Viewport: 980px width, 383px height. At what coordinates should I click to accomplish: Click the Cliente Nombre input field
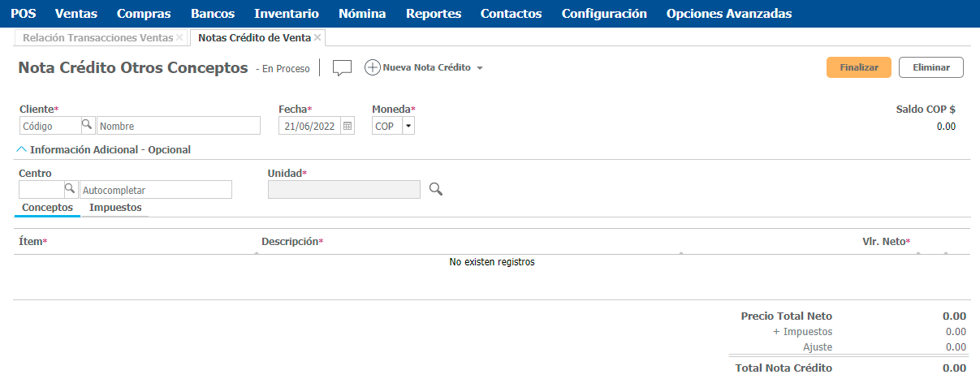pyautogui.click(x=179, y=126)
